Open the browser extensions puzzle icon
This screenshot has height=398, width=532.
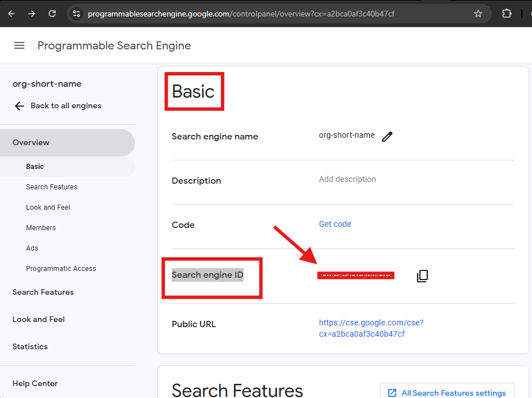tap(507, 14)
